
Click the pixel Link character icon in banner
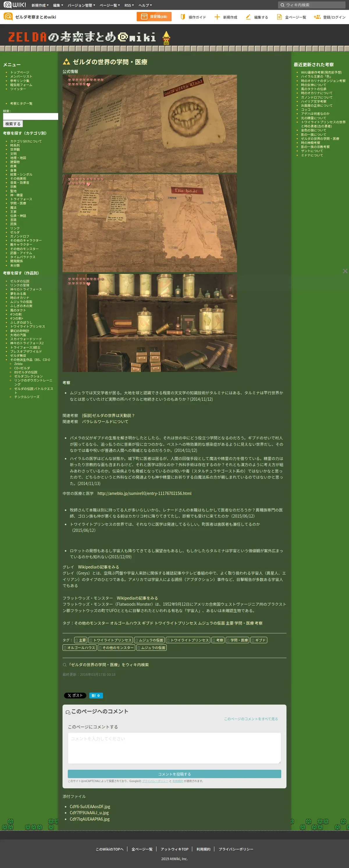pos(166,38)
